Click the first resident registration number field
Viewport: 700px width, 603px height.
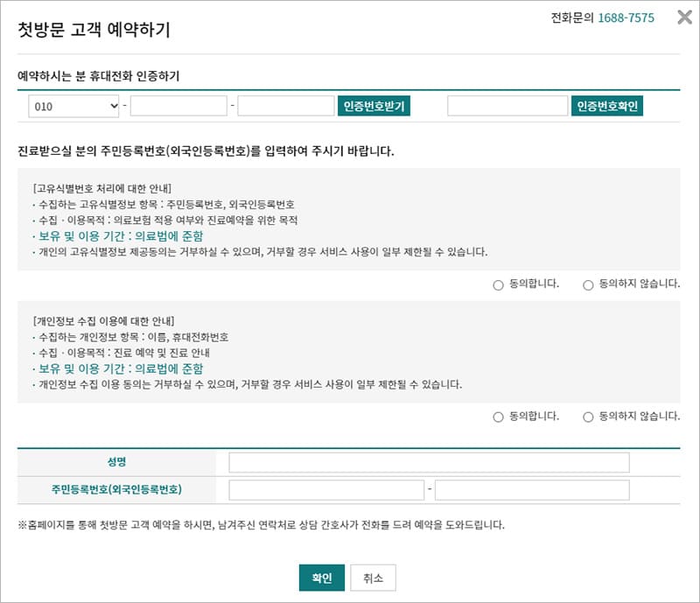(x=326, y=490)
